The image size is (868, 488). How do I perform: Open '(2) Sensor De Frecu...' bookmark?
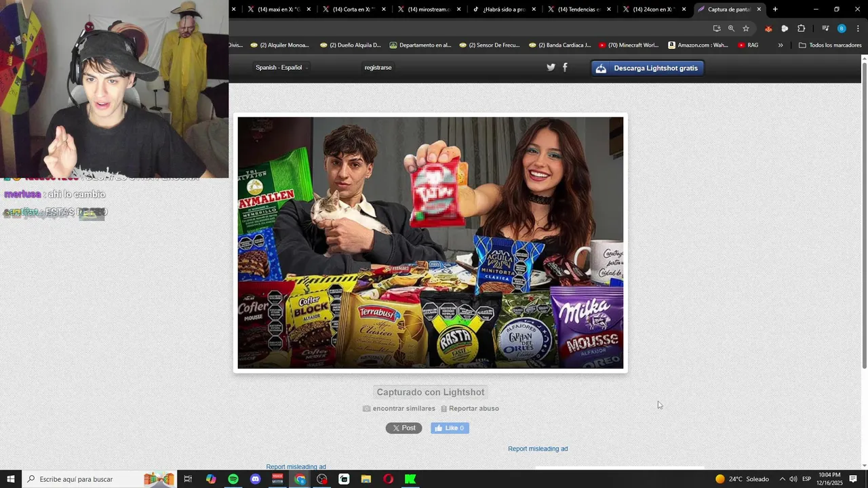point(489,45)
